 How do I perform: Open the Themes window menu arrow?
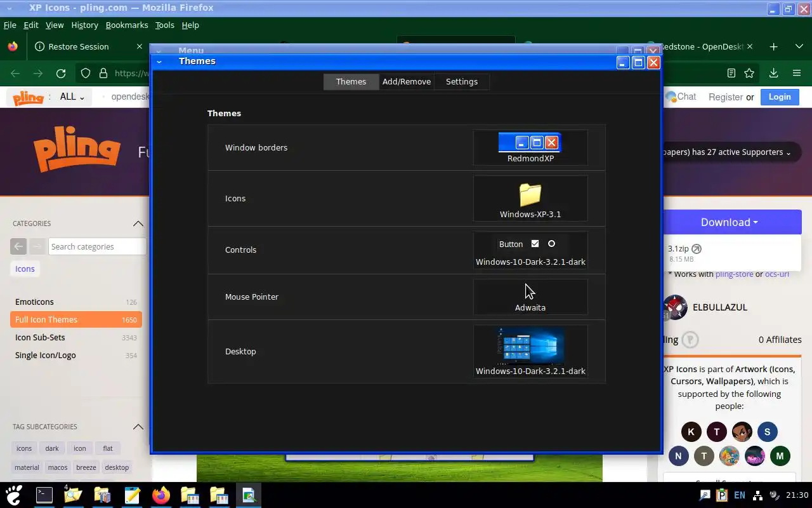[159, 62]
